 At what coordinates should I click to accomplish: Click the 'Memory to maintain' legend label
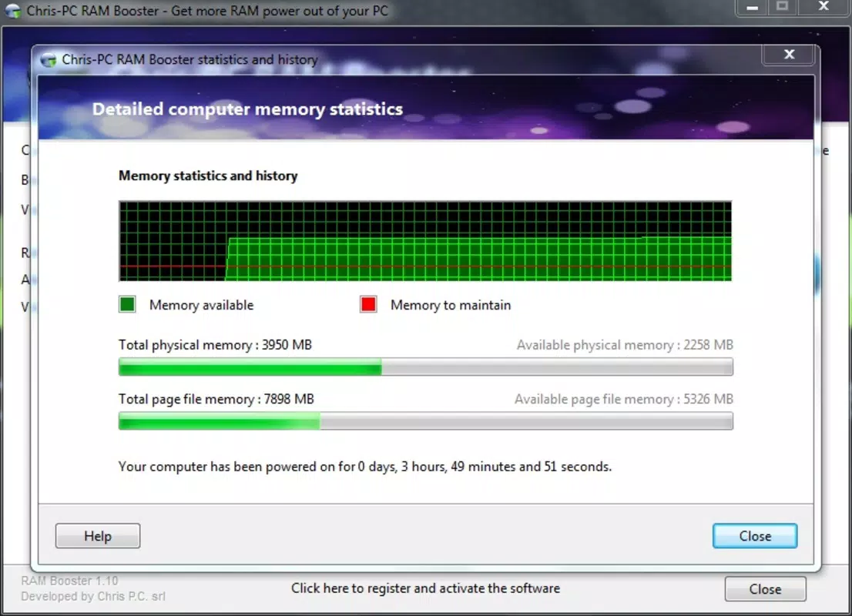[451, 305]
